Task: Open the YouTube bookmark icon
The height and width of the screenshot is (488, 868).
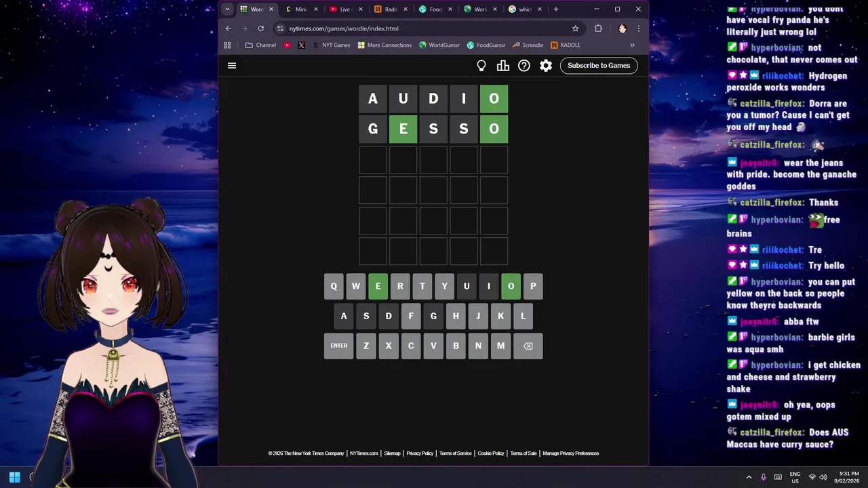Action: point(288,45)
